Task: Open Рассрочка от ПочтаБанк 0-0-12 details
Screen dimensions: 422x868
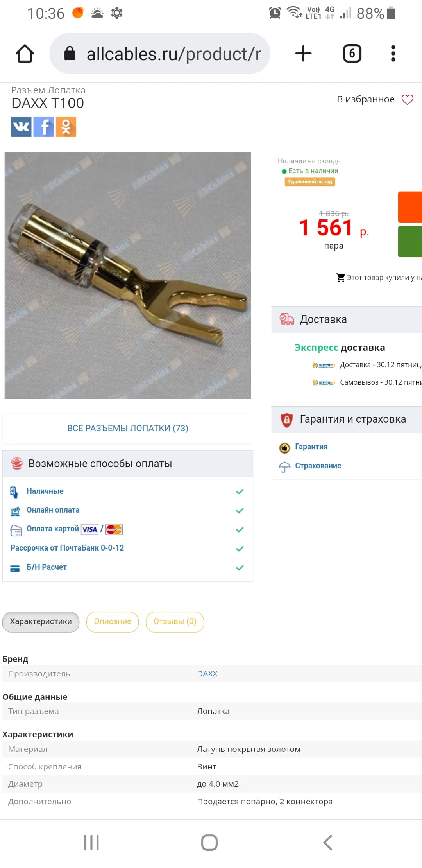Action: [x=67, y=548]
